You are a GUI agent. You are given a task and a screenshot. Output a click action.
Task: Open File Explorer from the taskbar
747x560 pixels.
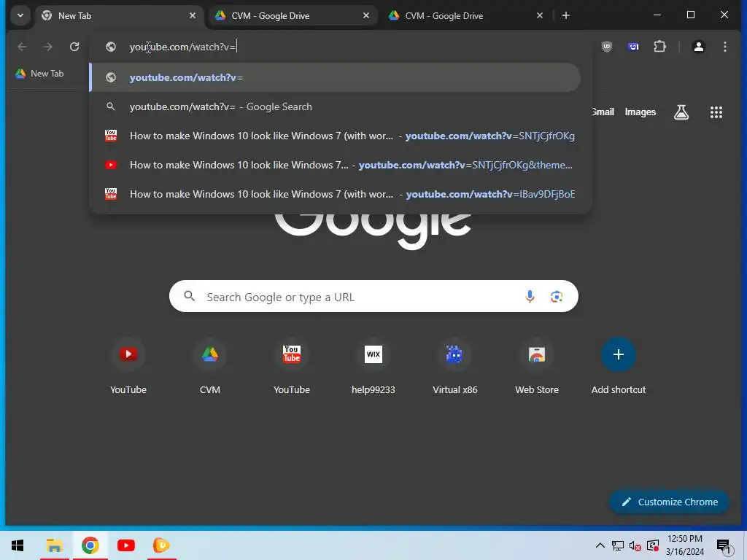pos(54,545)
